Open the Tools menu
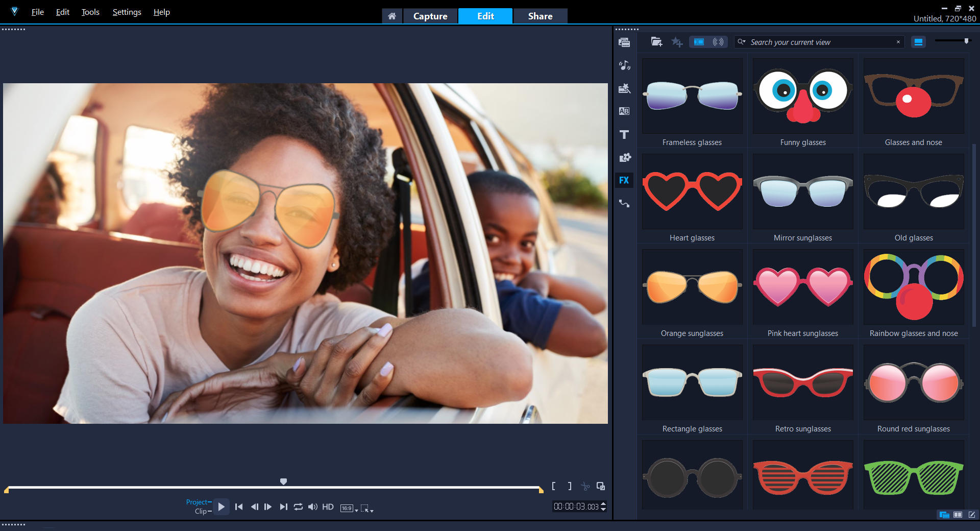 pyautogui.click(x=90, y=12)
